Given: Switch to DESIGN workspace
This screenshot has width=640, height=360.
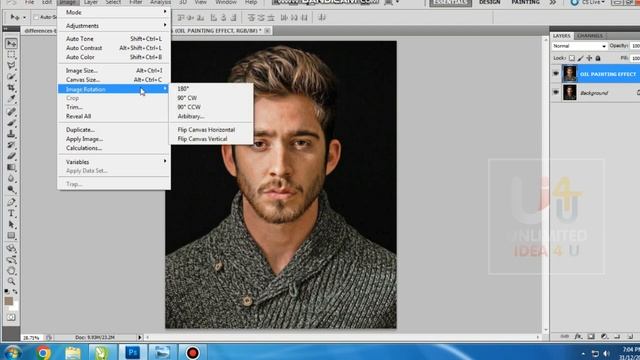Looking at the screenshot, I should click(x=489, y=2).
